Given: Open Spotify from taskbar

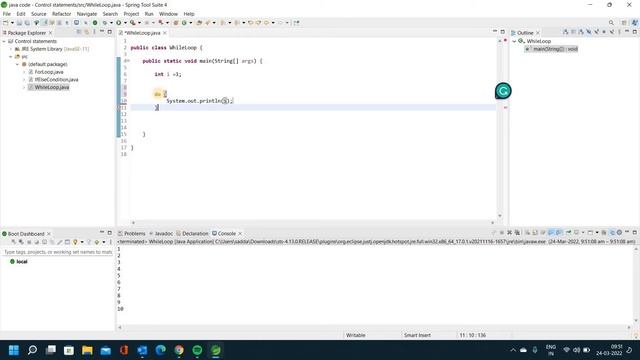Looking at the screenshot, I should (197, 350).
